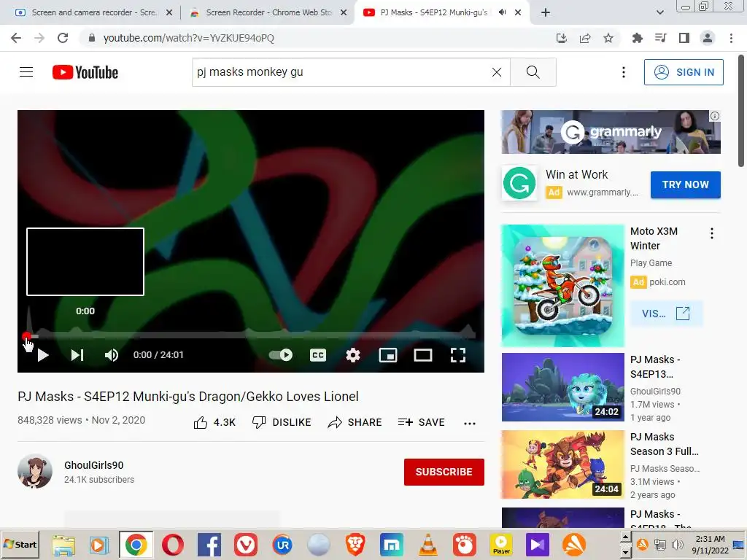Open Windows Start menu
This screenshot has height=560, width=747.
(x=20, y=545)
